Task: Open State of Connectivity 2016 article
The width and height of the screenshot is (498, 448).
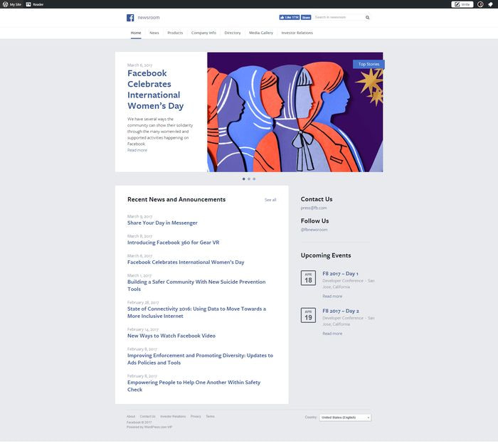Action: [196, 312]
